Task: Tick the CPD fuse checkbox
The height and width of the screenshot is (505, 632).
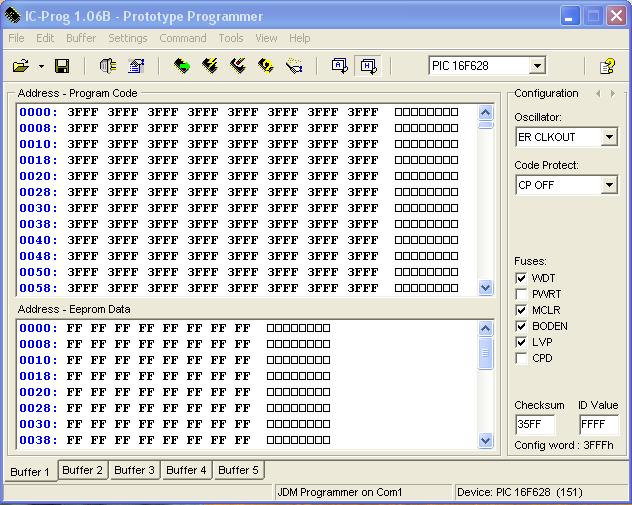Action: click(x=521, y=358)
